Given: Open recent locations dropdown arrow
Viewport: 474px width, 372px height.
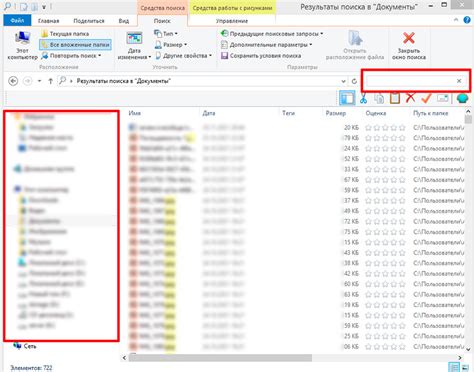Looking at the screenshot, I should (x=39, y=81).
